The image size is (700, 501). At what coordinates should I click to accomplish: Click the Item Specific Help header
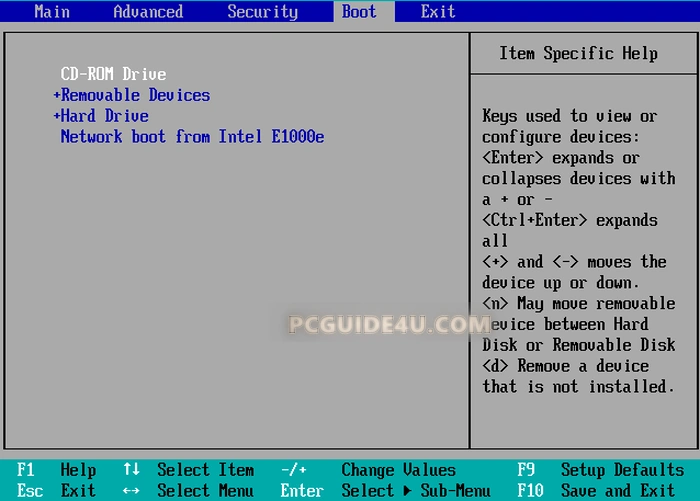pos(579,53)
